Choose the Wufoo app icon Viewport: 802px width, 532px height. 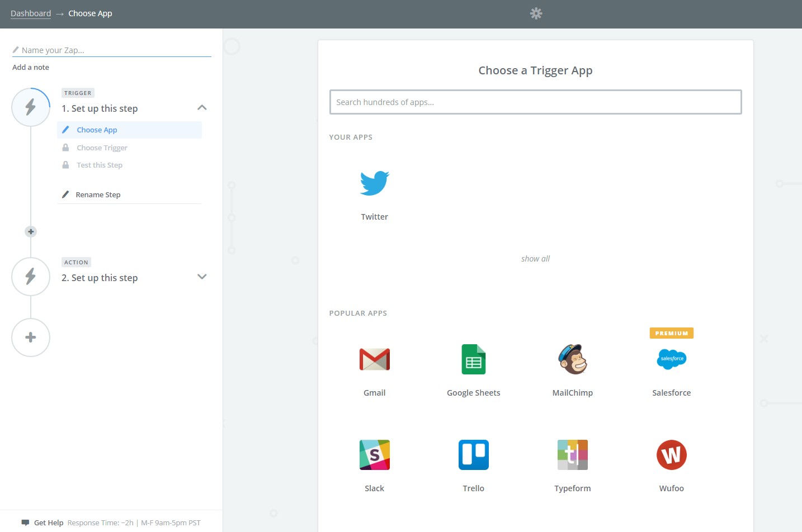[671, 455]
